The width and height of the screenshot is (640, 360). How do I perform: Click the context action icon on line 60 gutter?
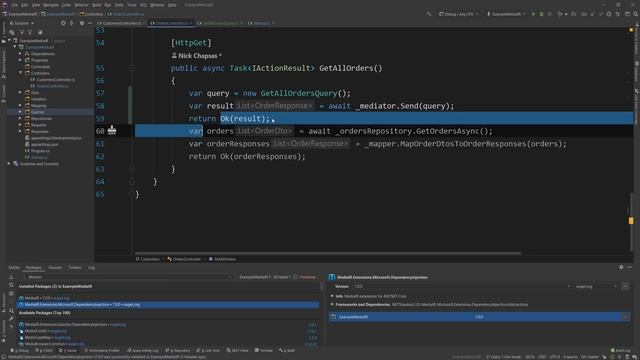point(112,130)
